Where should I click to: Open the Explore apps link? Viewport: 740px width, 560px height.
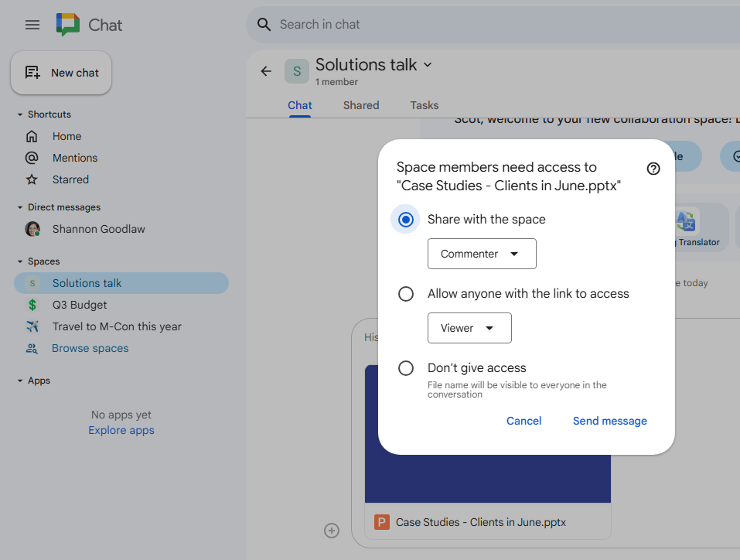[x=121, y=430]
